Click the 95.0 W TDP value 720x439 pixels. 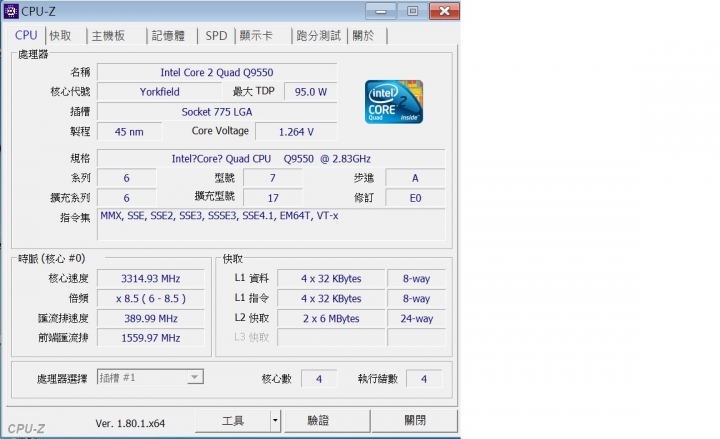pos(311,92)
